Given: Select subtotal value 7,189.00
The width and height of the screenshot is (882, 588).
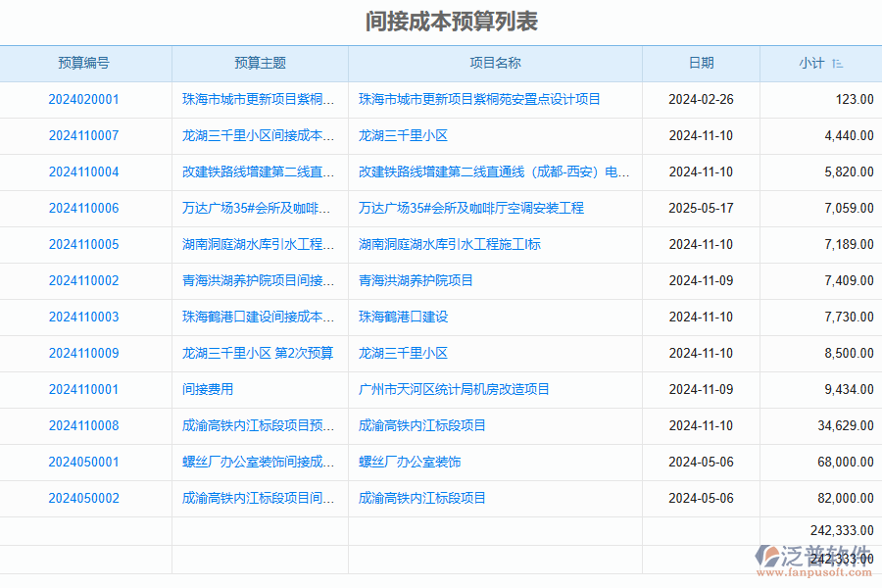Looking at the screenshot, I should click(850, 245).
